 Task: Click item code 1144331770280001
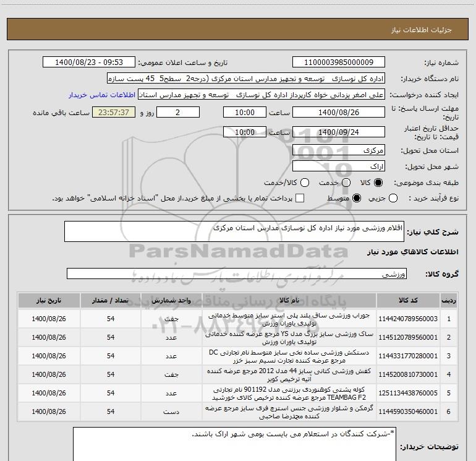pos(408,356)
